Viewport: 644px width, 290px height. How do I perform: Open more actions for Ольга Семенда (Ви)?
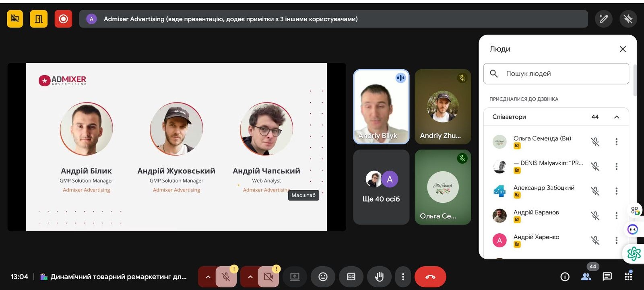616,142
